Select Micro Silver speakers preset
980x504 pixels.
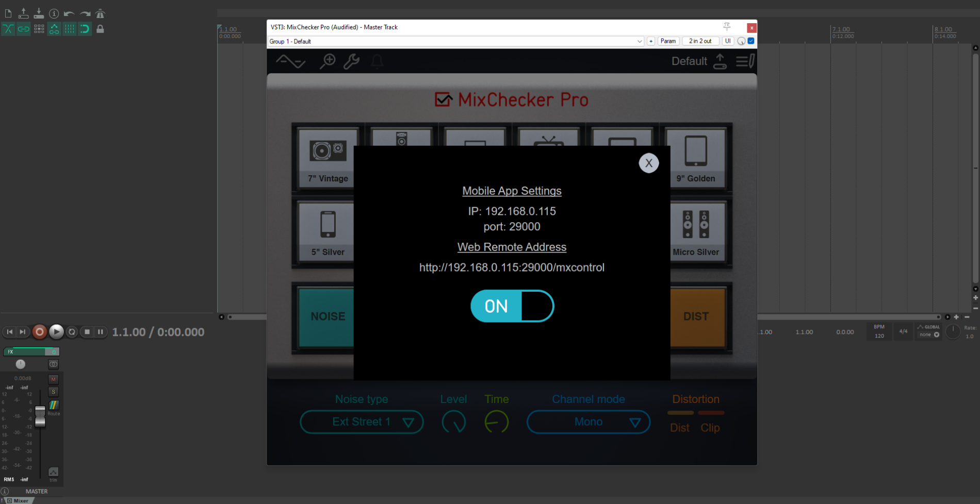click(696, 231)
